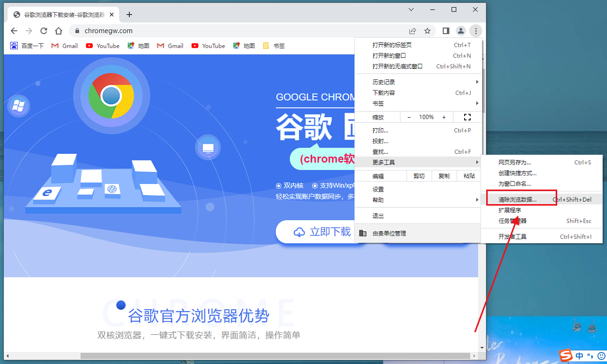The width and height of the screenshot is (607, 364).
Task: Select 清除浏览数据... in submenu
Action: point(542,200)
